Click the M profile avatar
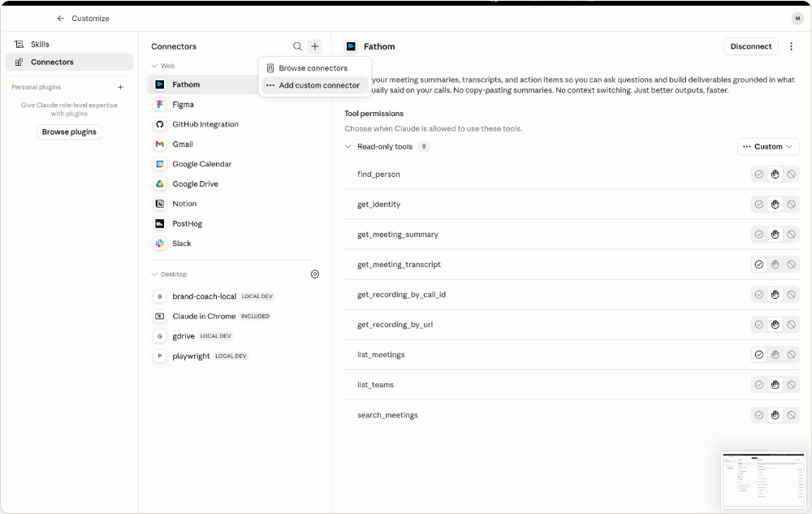Screen dimensions: 812x514 [x=797, y=19]
